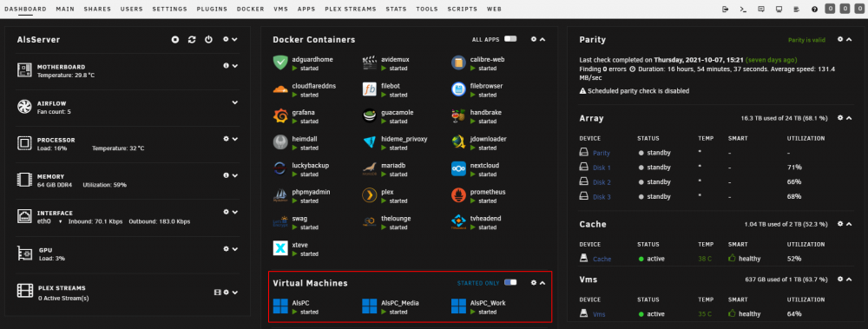
Task: Open the SETTINGS tab
Action: click(x=169, y=9)
